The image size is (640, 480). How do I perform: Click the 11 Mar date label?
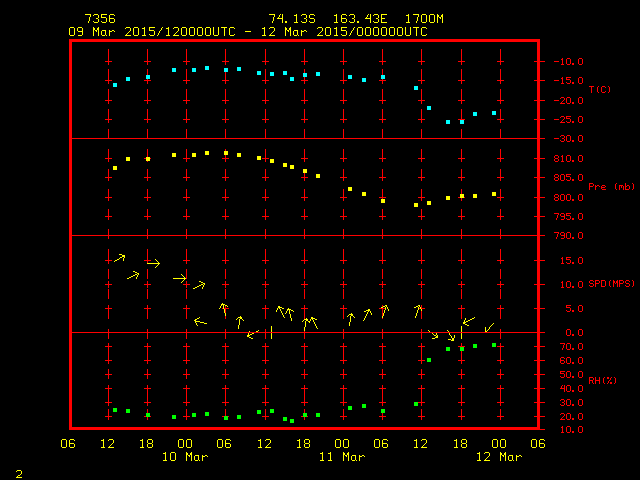pyautogui.click(x=342, y=457)
